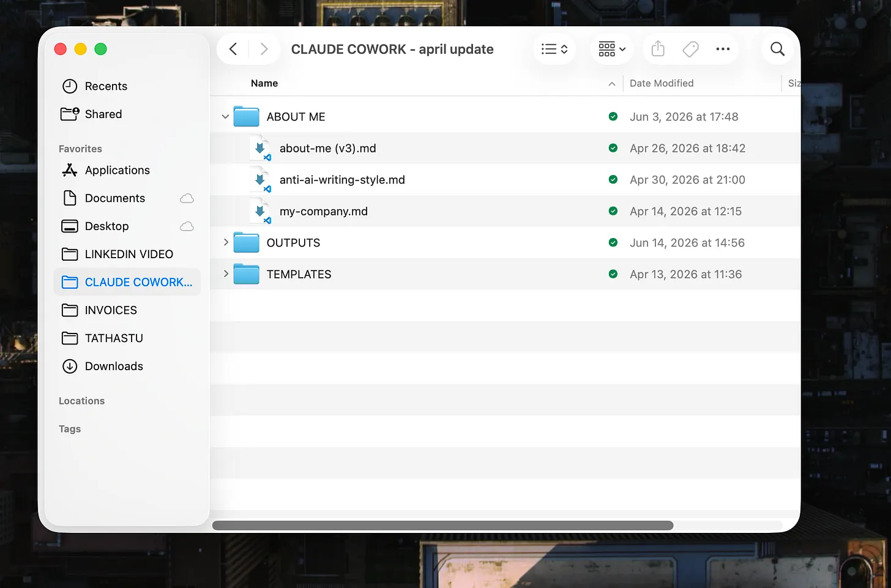Select the anti-ai-writing-style.md file name
The width and height of the screenshot is (891, 588).
pos(342,180)
